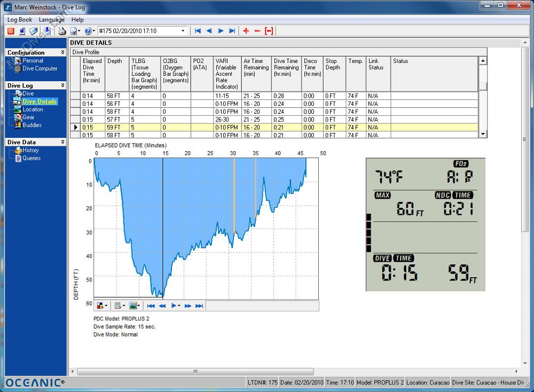The image size is (534, 392).
Task: Click the horizontal scrollbar thumb at the bottom
Action: coord(195,371)
